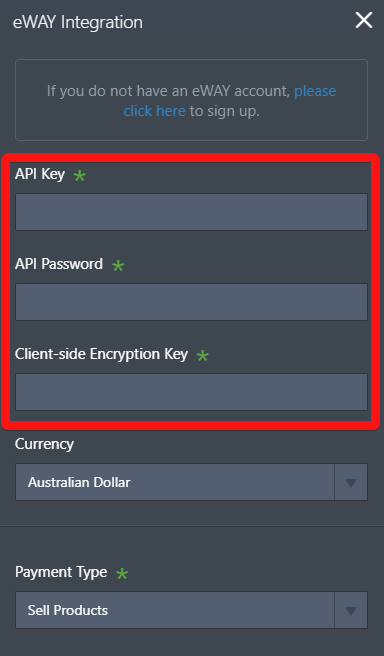Focus the API Key input field
The width and height of the screenshot is (384, 656).
point(192,212)
